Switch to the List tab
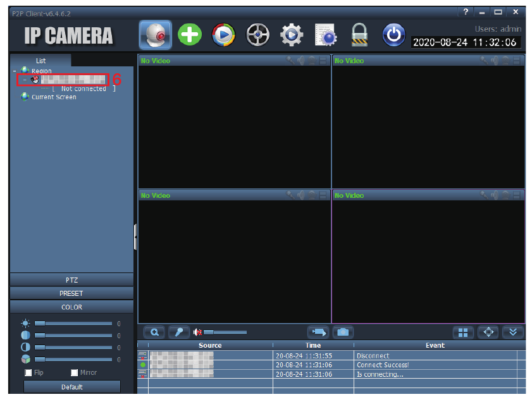 pos(40,61)
